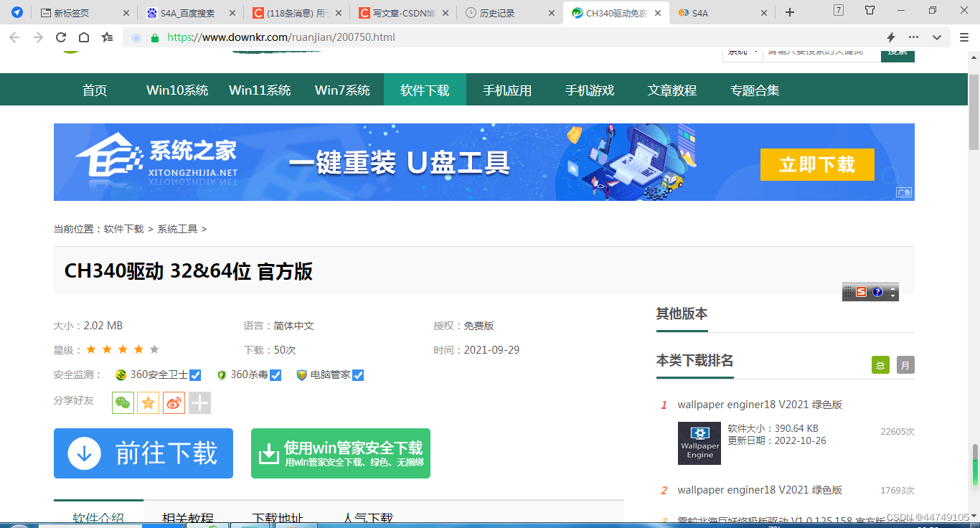Open more sharing options with the plus icon
The height and width of the screenshot is (528, 980).
point(199,402)
